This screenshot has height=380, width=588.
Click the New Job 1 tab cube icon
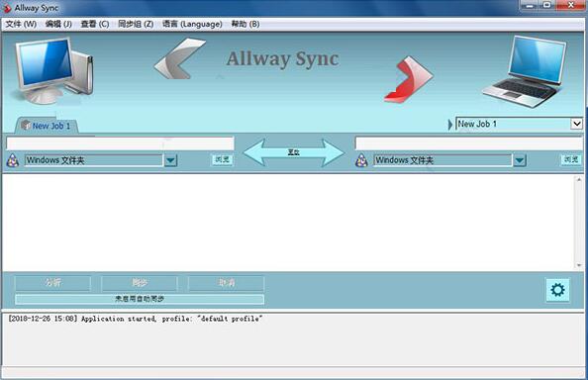26,125
